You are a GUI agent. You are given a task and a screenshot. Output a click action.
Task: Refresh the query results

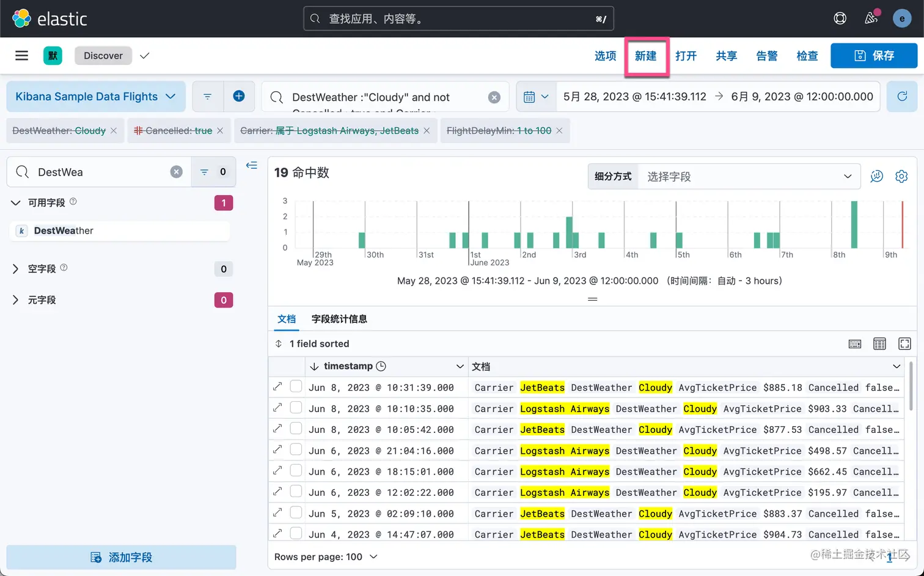902,97
